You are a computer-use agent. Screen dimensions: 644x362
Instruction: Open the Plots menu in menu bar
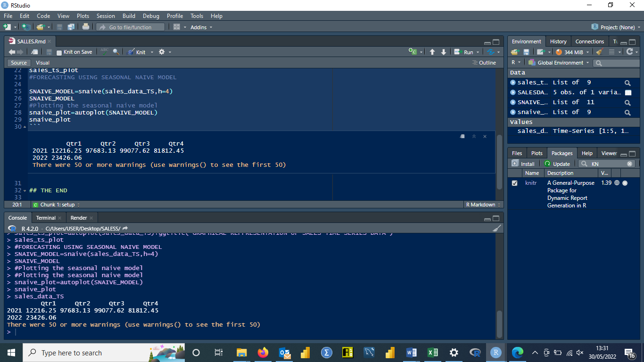(83, 16)
